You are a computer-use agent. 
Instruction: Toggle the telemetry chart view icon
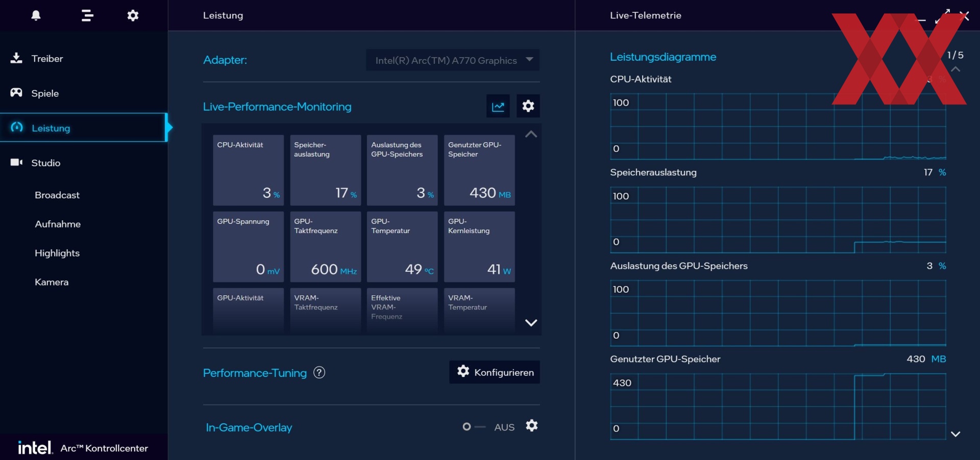tap(498, 106)
